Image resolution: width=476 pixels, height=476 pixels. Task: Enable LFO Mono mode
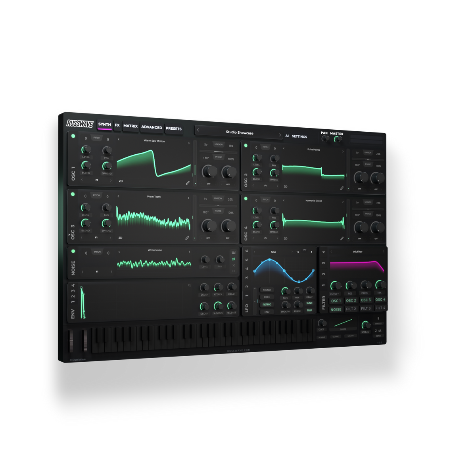coord(267,290)
